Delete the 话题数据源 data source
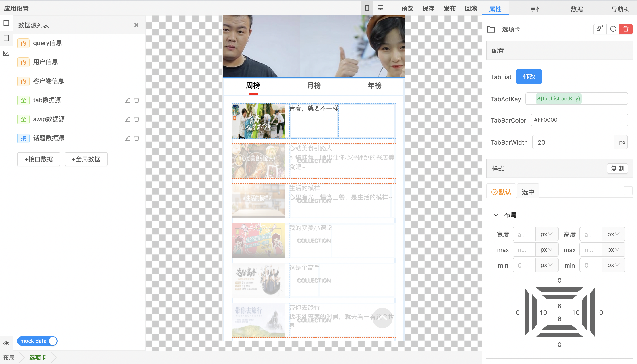637x364 pixels. click(137, 138)
